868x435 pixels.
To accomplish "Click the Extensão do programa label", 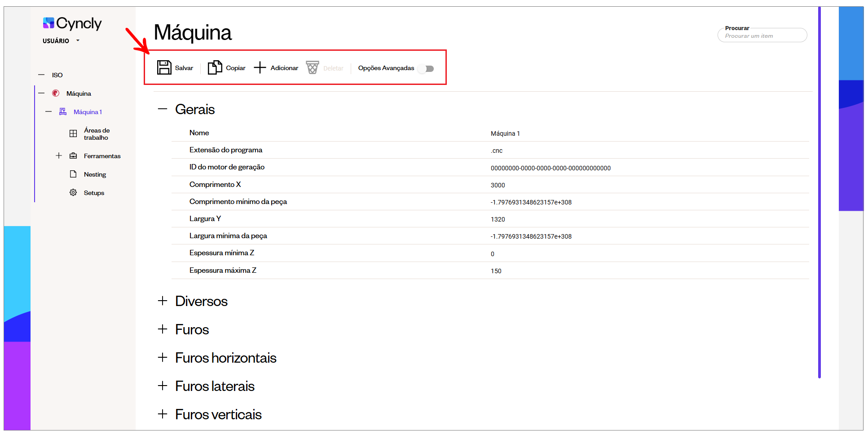I will pyautogui.click(x=225, y=150).
